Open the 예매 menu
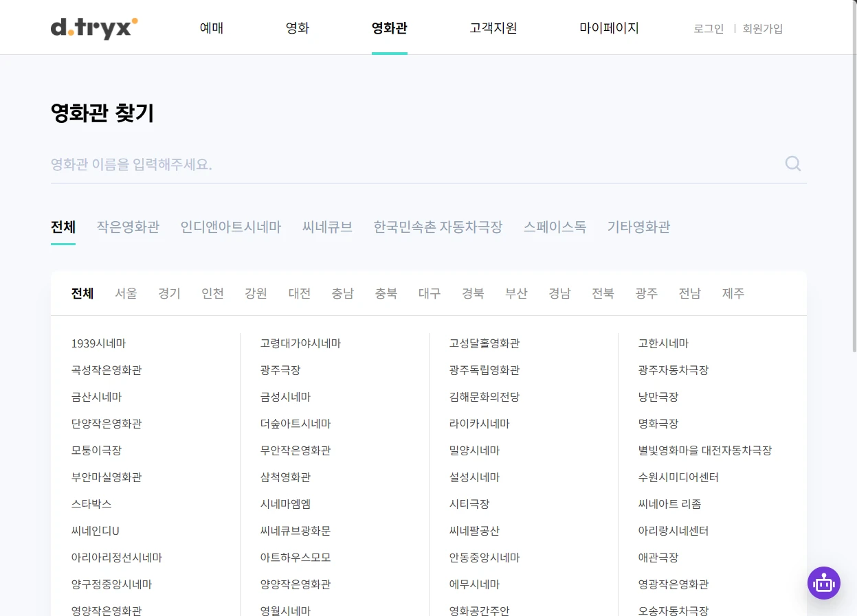 point(212,28)
